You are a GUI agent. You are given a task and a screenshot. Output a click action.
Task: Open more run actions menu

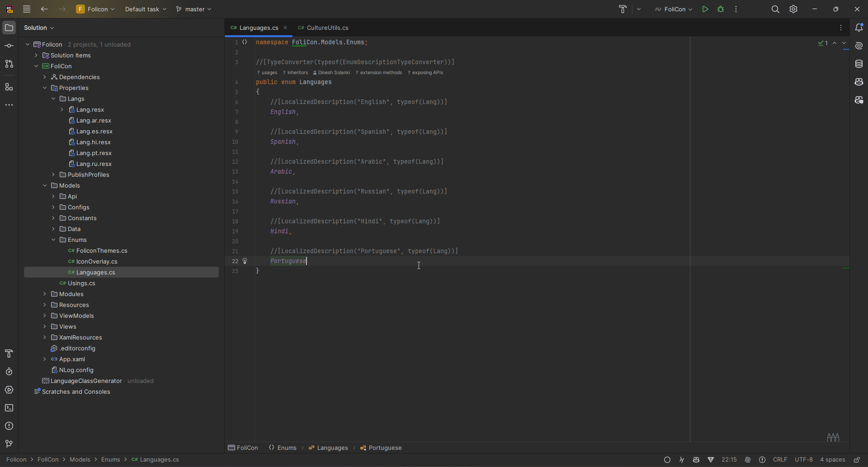point(736,9)
